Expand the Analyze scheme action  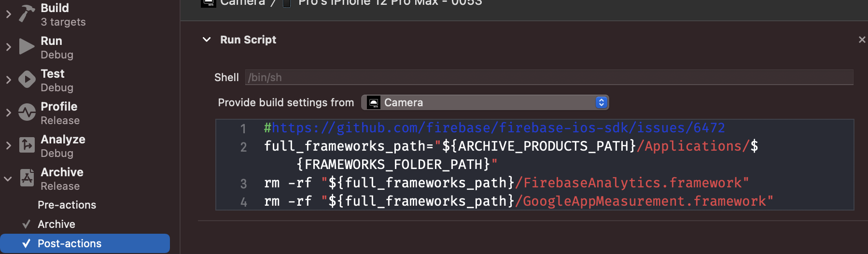[x=8, y=145]
